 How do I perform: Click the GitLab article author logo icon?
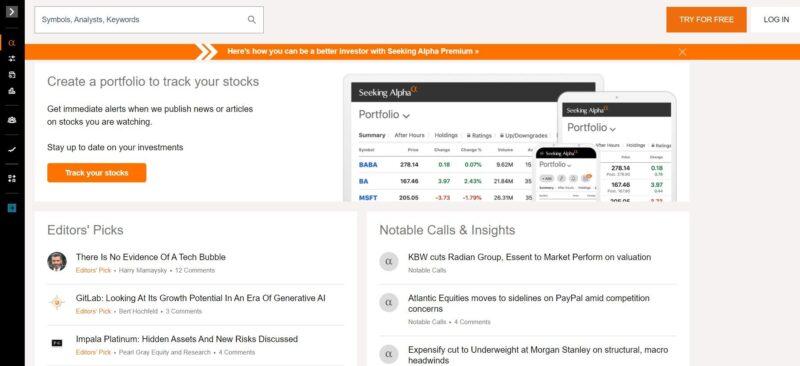coord(57,302)
